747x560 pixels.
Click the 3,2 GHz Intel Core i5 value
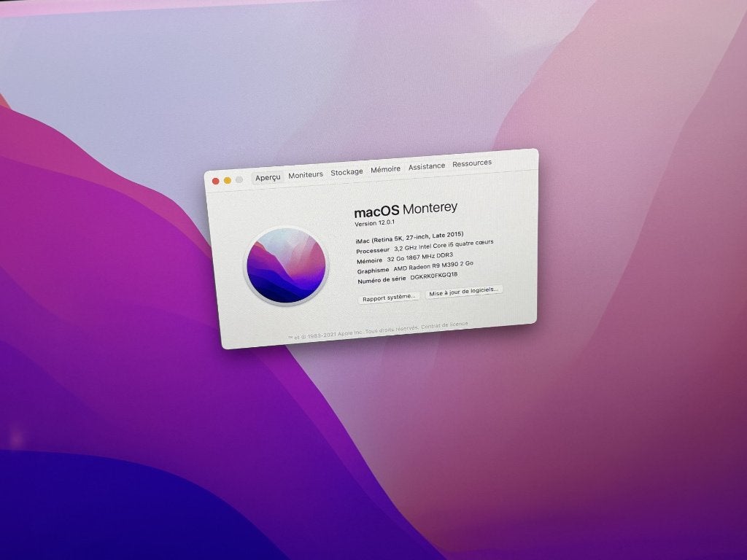(444, 245)
